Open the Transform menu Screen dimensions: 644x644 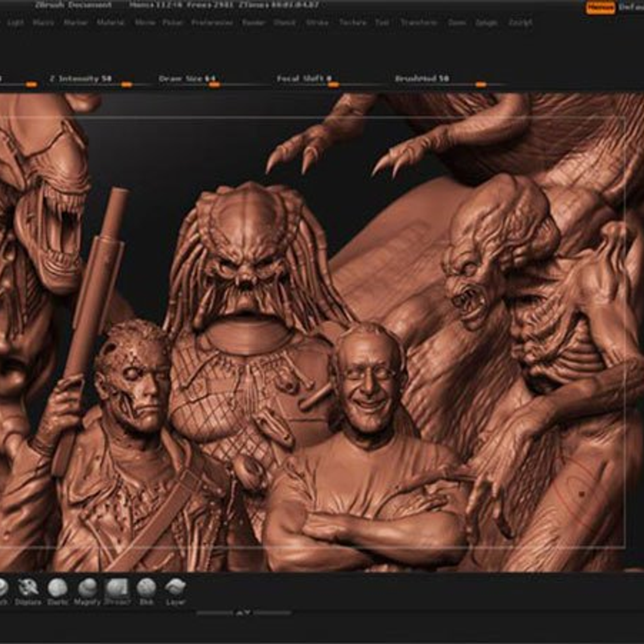tap(419, 23)
